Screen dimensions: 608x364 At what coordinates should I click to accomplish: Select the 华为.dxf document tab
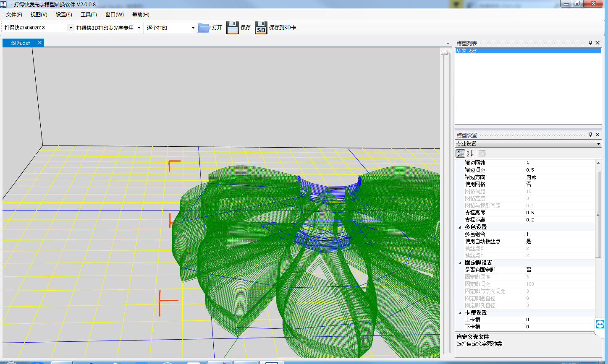click(x=21, y=43)
